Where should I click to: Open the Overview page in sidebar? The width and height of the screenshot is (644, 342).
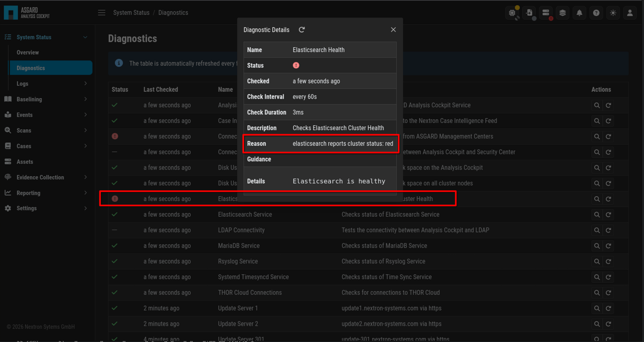[28, 52]
